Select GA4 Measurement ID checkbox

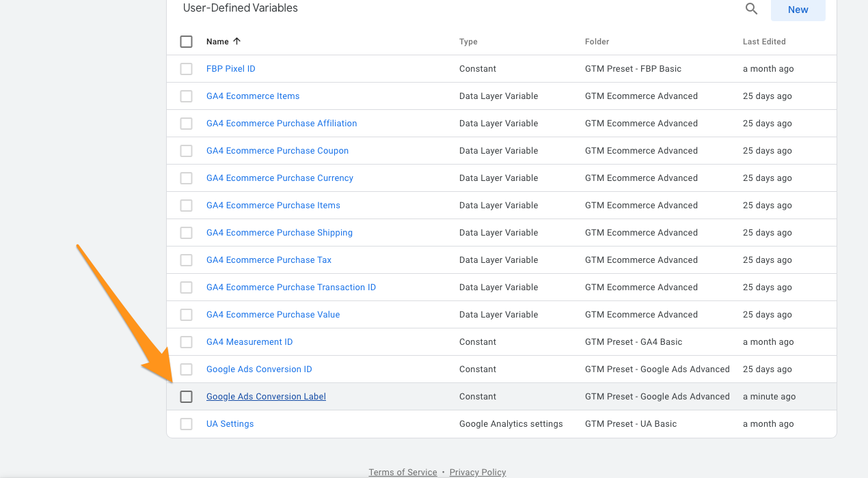(187, 342)
